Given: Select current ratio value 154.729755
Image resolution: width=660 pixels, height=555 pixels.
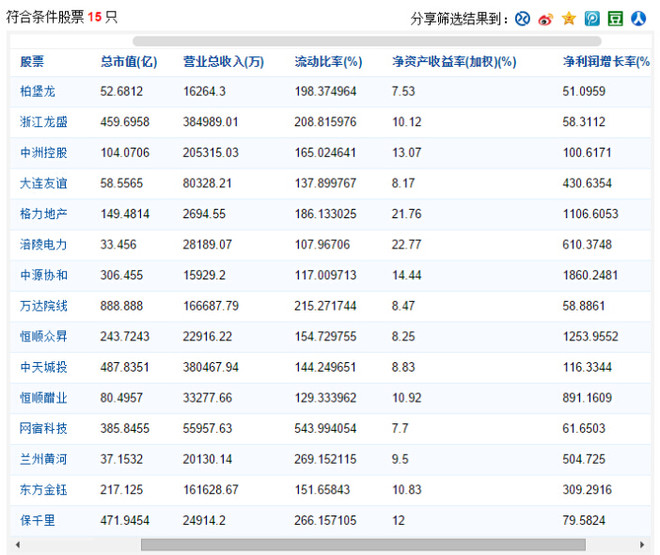Looking at the screenshot, I should coord(325,337).
